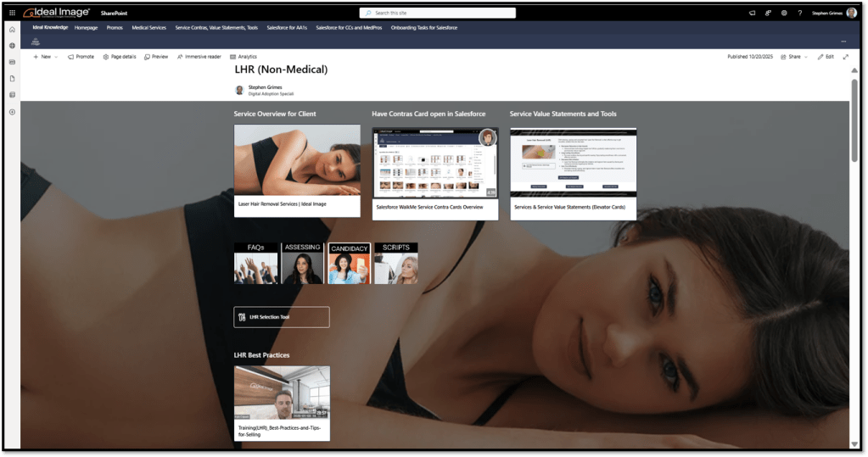Open Immersive reader
Screen dimensions: 868x457
[199, 57]
